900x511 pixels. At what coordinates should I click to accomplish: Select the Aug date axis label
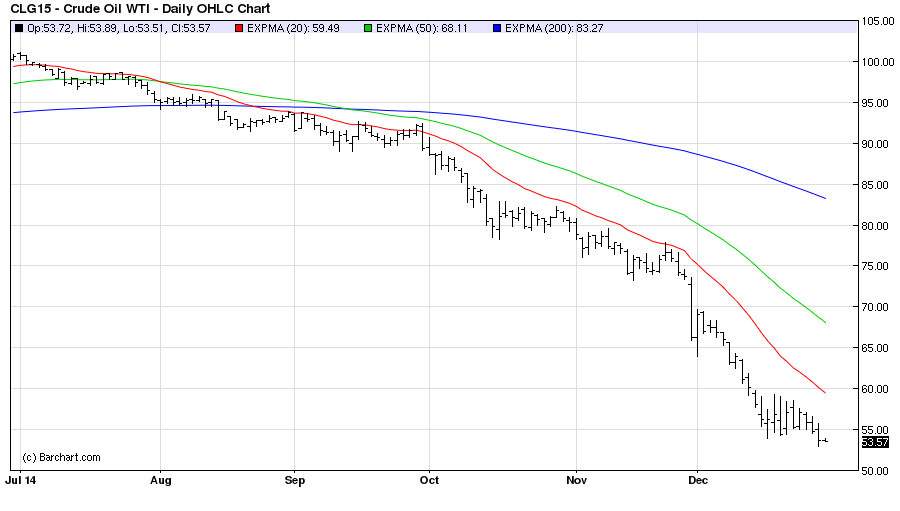pyautogui.click(x=160, y=481)
